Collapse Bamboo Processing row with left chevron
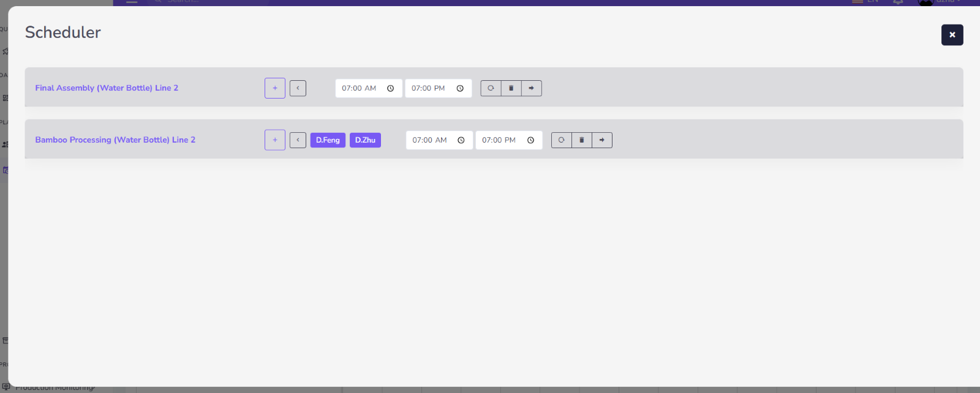Viewport: 980px width, 393px height. [x=298, y=140]
